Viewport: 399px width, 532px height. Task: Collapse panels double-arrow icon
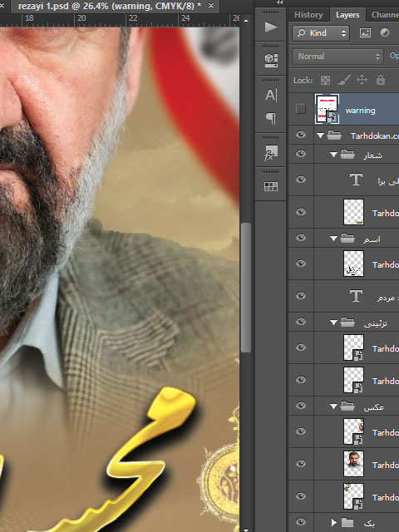click(279, 2)
